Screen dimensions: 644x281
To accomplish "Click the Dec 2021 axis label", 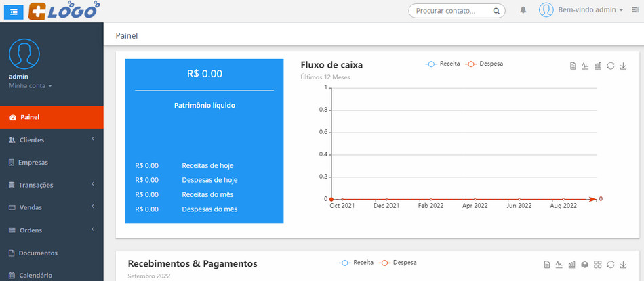I will (387, 206).
